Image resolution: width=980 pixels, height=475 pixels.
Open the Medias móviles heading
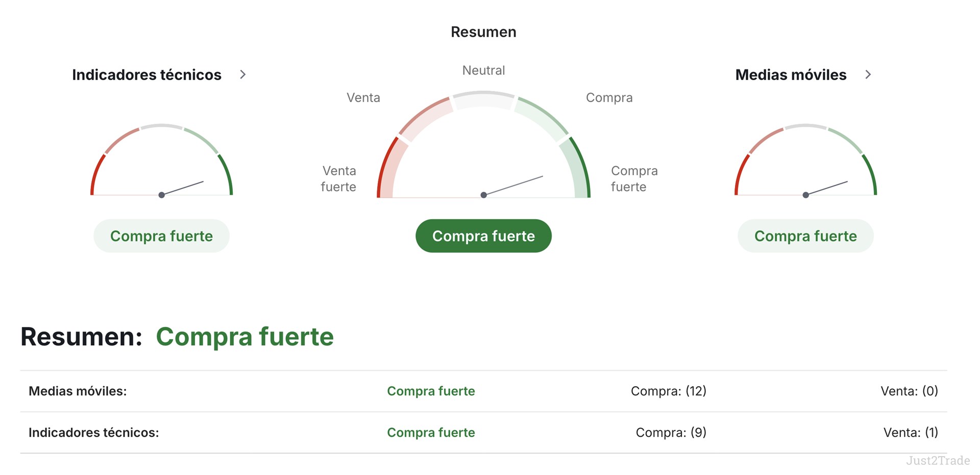pos(791,75)
